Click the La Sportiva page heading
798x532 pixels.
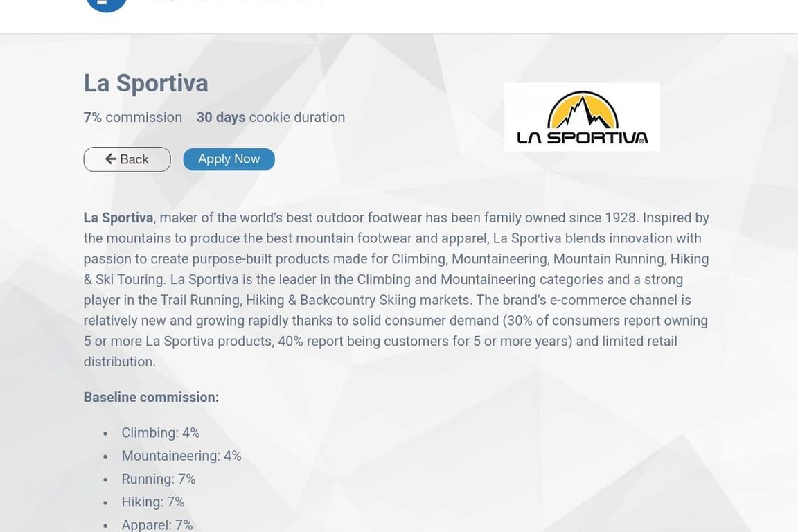tap(146, 83)
